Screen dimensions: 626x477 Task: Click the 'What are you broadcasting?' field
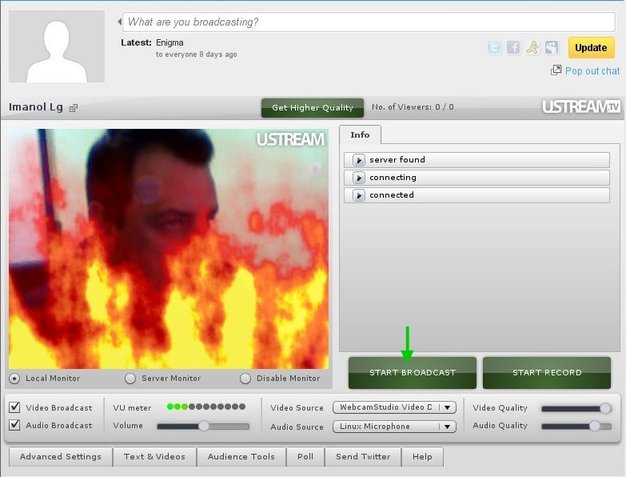point(368,22)
